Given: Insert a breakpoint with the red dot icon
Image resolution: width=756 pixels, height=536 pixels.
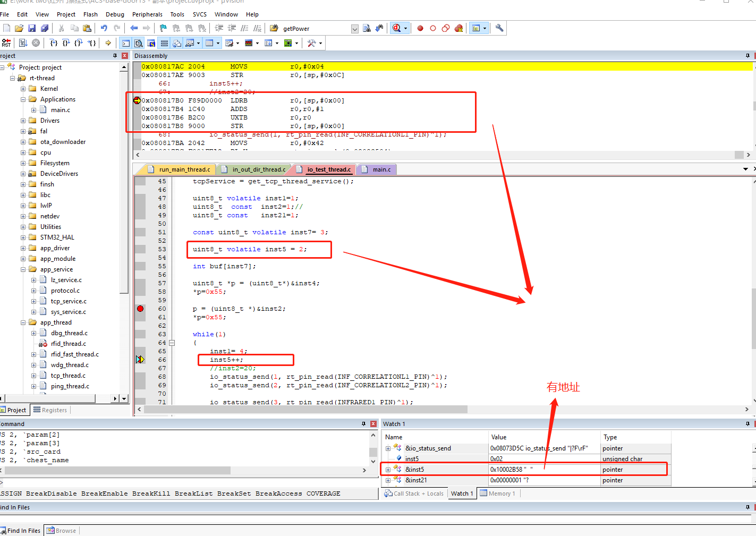Looking at the screenshot, I should point(420,28).
